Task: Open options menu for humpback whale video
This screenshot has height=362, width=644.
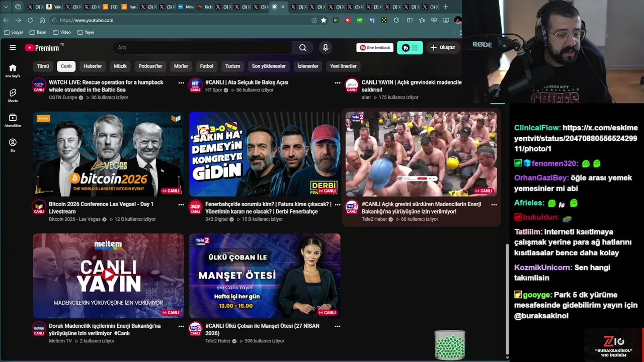Action: 181,83
